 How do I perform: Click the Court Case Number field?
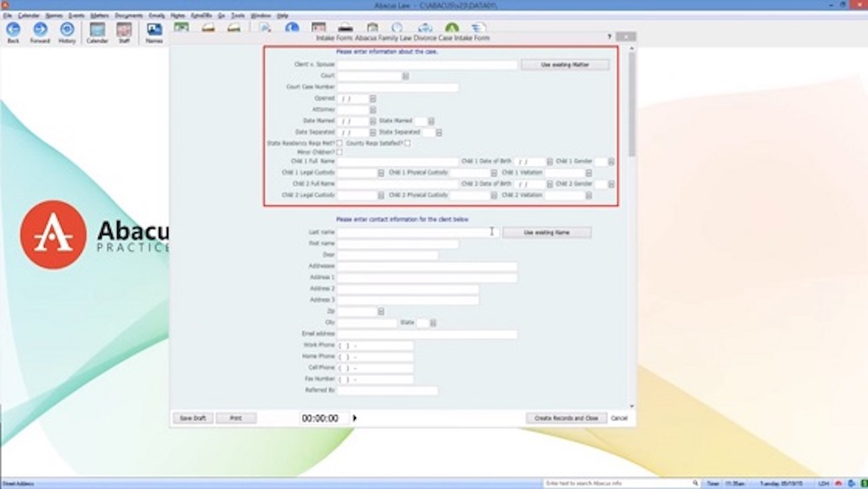coord(398,87)
